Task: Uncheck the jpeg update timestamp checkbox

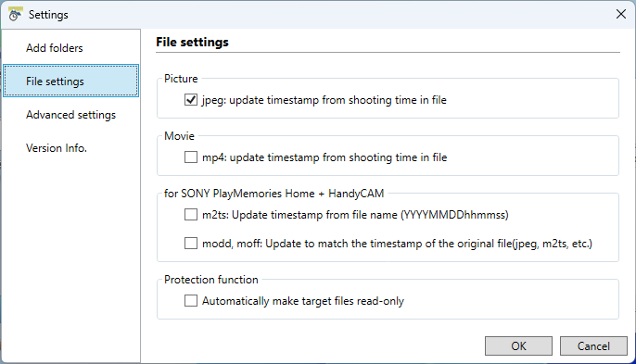Action: pos(191,100)
